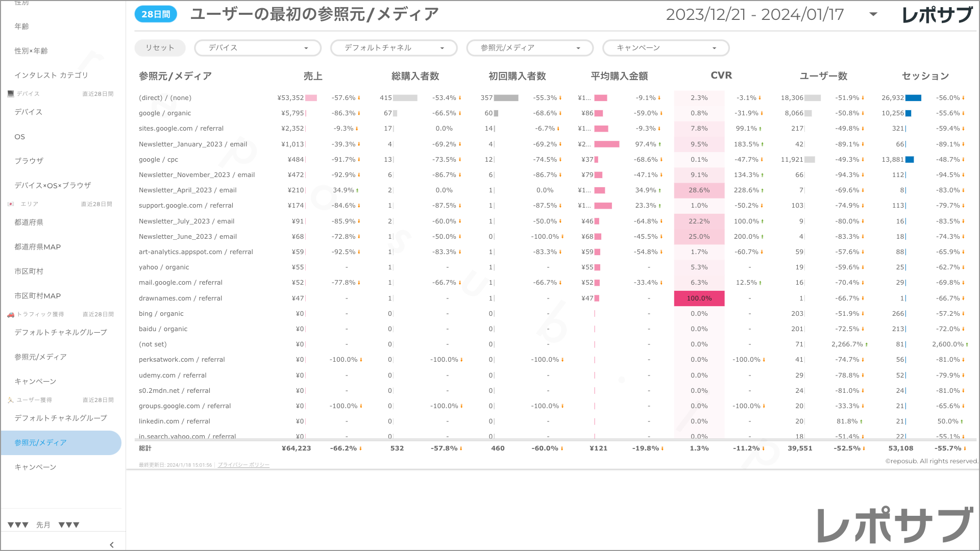This screenshot has width=980, height=551.
Task: Select インタレスト カテゴリ in sidebar
Action: pyautogui.click(x=51, y=75)
